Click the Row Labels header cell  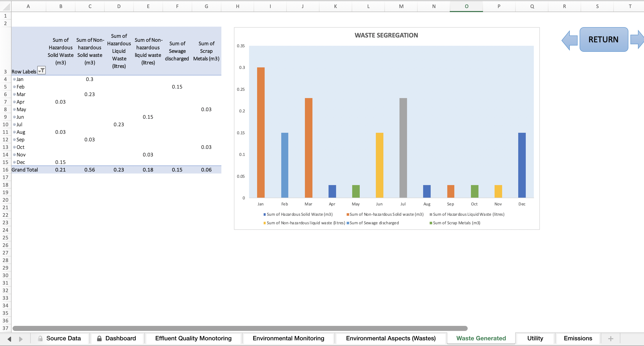tap(29, 51)
